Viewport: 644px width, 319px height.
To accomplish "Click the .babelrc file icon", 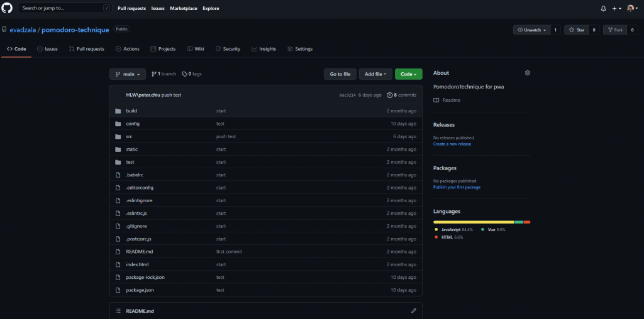I will click(118, 175).
